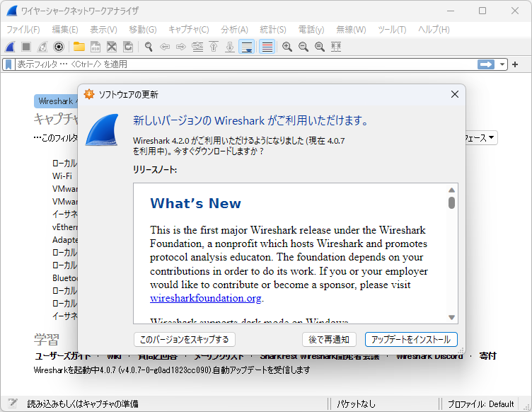Select Bluetooth interface in capture list
The height and width of the screenshot is (412, 532).
pyautogui.click(x=65, y=278)
